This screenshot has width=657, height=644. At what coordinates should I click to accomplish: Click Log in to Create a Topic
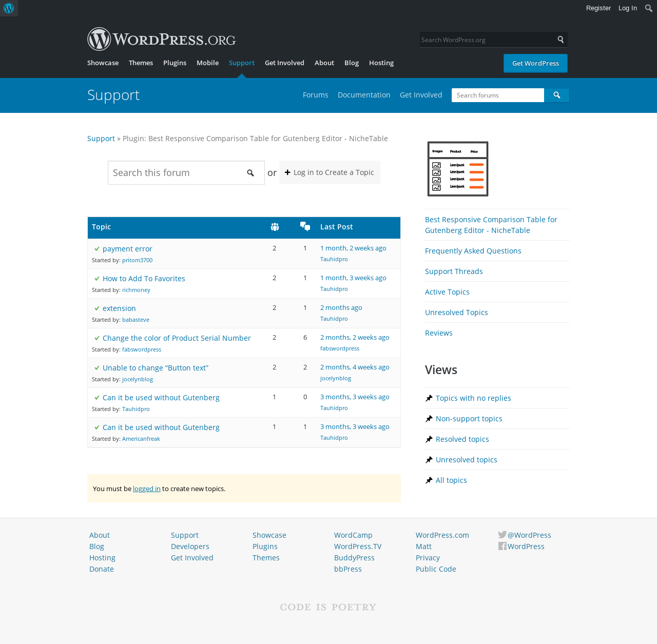[x=330, y=172]
